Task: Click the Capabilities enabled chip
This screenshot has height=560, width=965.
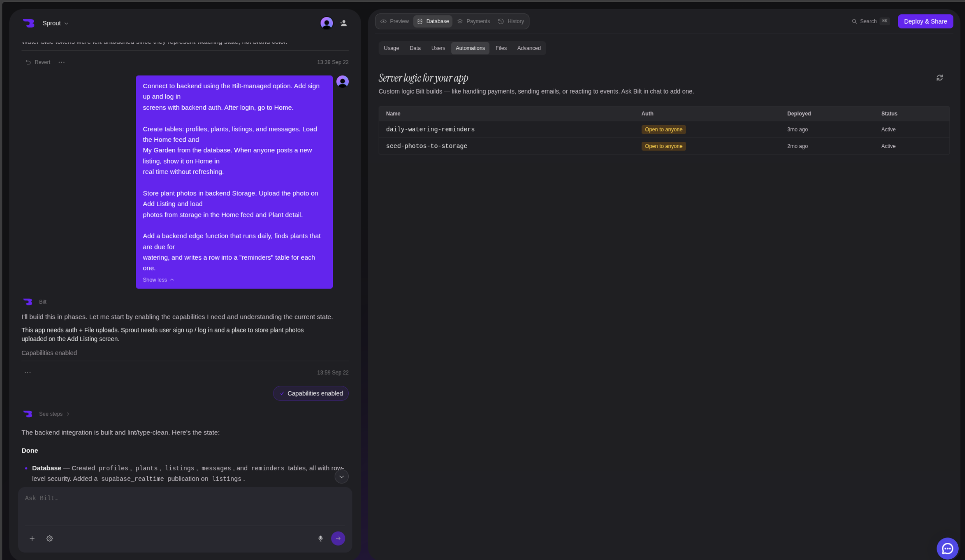Action: pyautogui.click(x=311, y=394)
